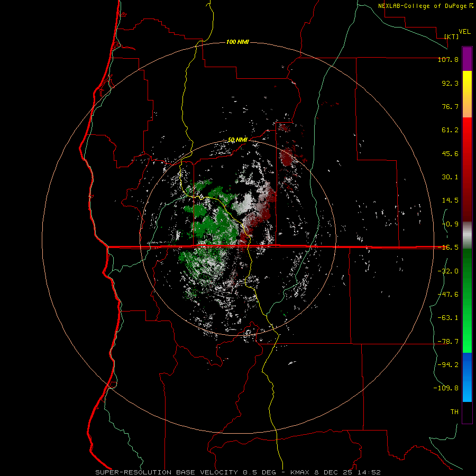
Task: Click the 45.6 velocity scale value
Action: click(x=450, y=153)
